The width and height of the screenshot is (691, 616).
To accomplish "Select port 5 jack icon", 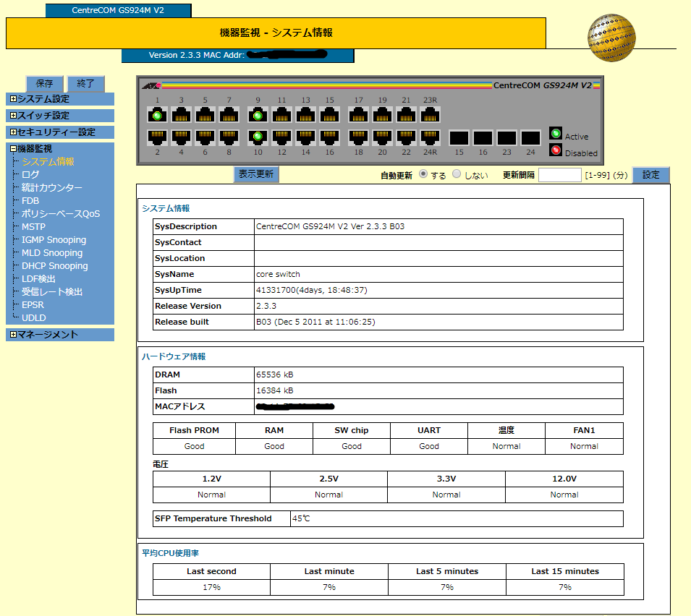I will 205,116.
